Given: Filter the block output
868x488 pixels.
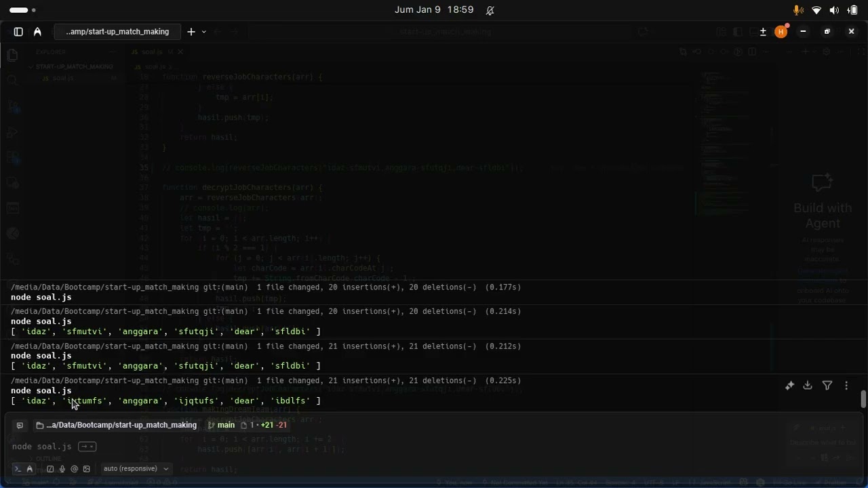Looking at the screenshot, I should pyautogui.click(x=827, y=386).
